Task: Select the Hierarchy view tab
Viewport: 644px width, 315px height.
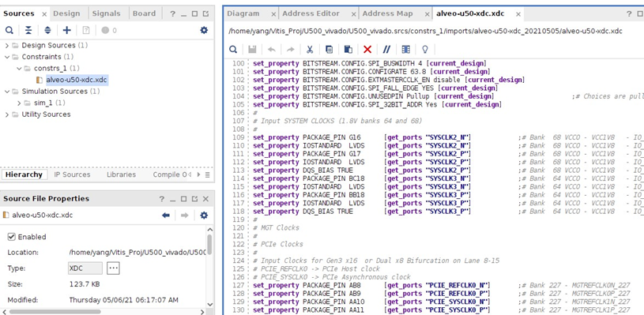Action: click(24, 174)
